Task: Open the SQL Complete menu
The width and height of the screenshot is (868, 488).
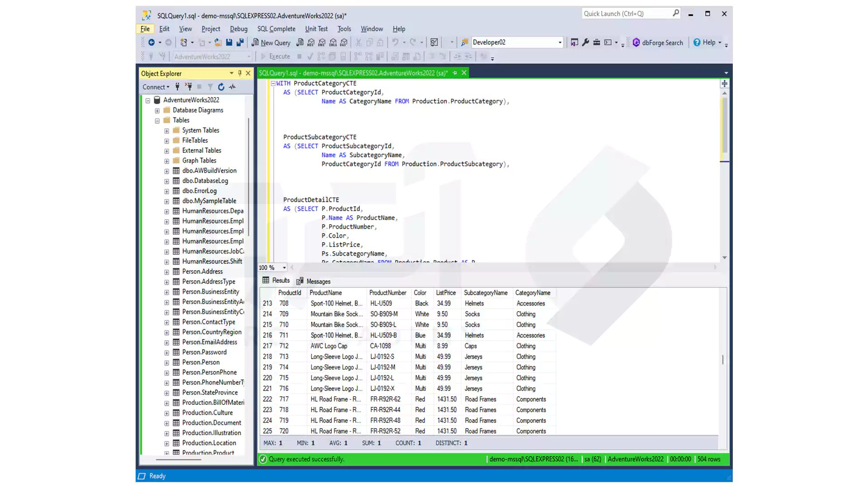Action: coord(276,29)
